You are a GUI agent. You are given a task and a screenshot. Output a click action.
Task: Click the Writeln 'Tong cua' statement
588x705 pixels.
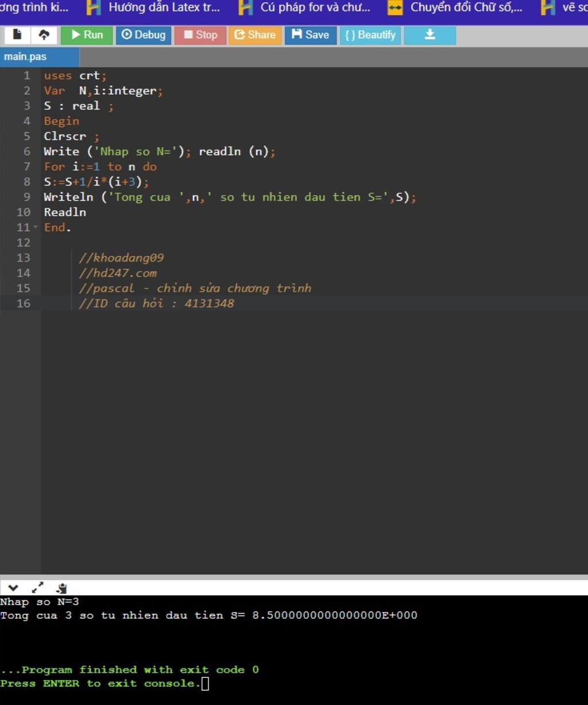230,197
